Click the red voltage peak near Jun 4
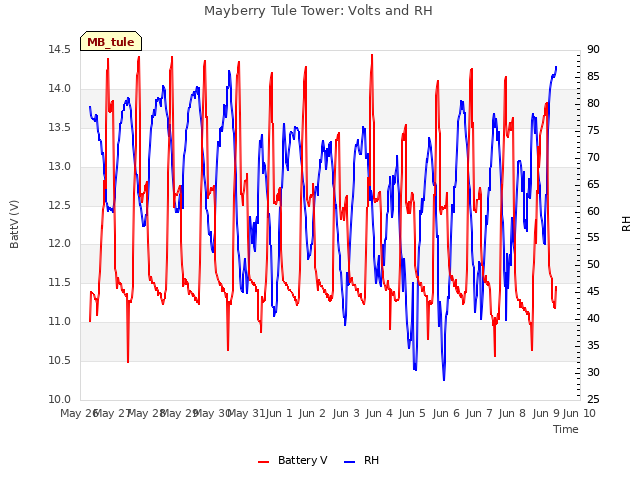640x480 pixels. pos(372,55)
